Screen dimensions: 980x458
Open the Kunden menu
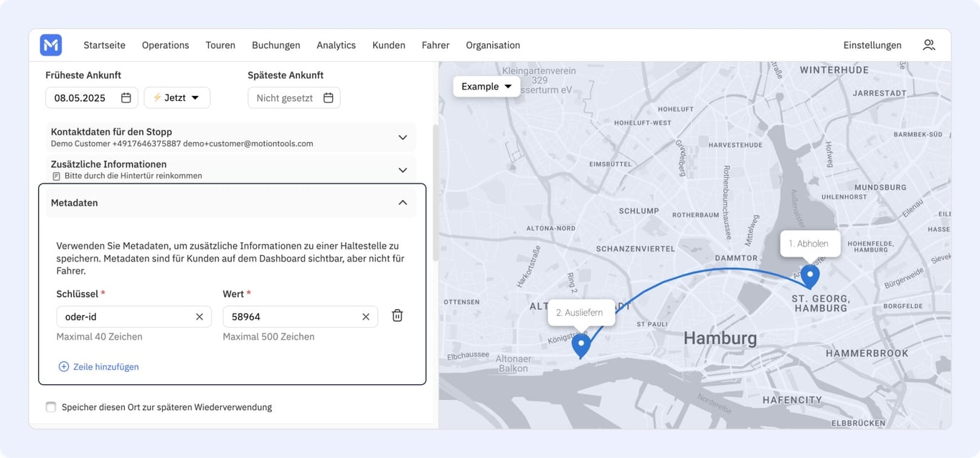click(x=389, y=45)
